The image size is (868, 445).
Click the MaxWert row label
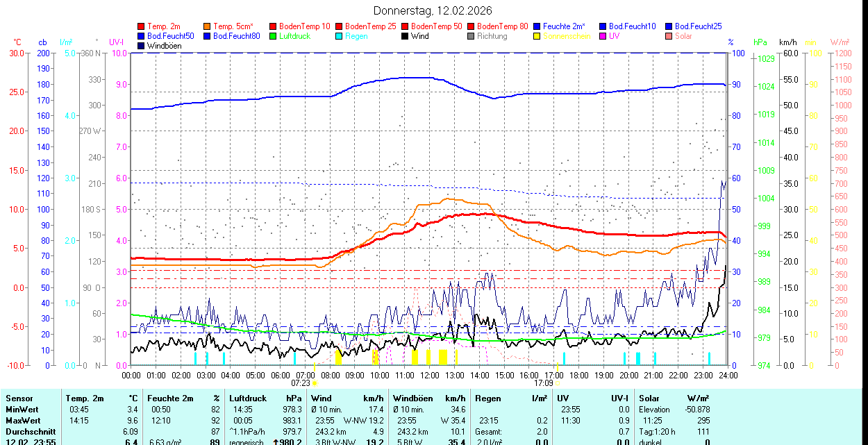(x=24, y=421)
